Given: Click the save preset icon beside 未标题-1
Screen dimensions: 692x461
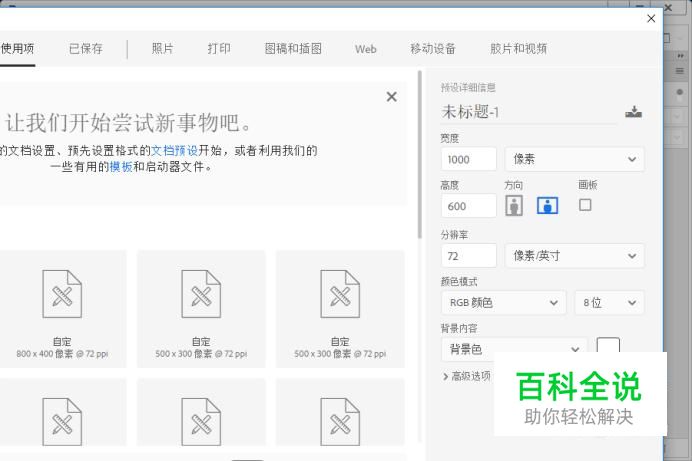Looking at the screenshot, I should click(633, 112).
